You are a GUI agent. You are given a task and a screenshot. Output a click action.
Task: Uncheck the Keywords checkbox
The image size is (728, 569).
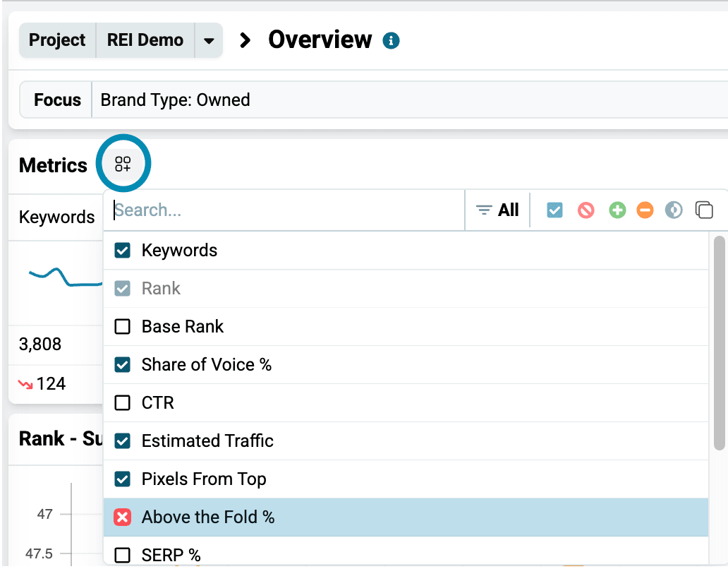123,251
